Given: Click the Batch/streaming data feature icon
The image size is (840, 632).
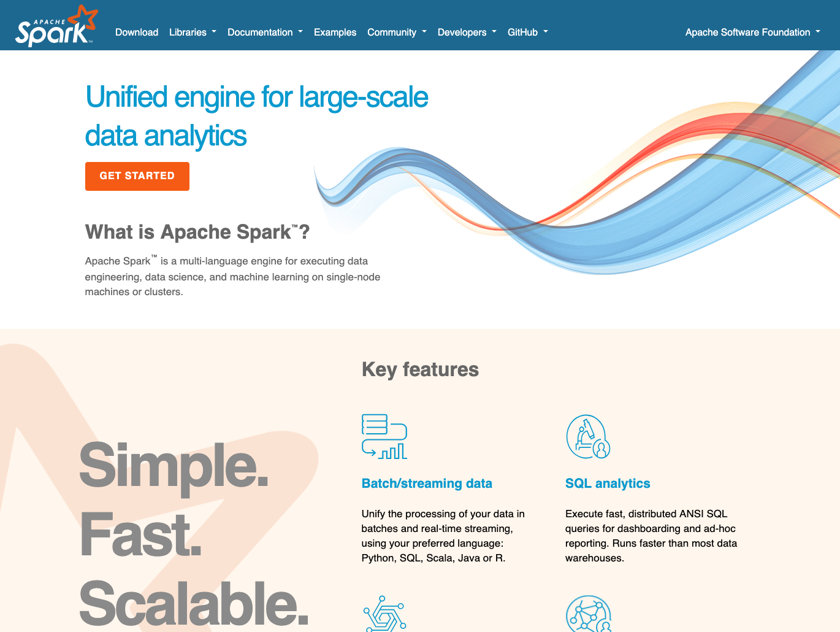Looking at the screenshot, I should point(384,436).
